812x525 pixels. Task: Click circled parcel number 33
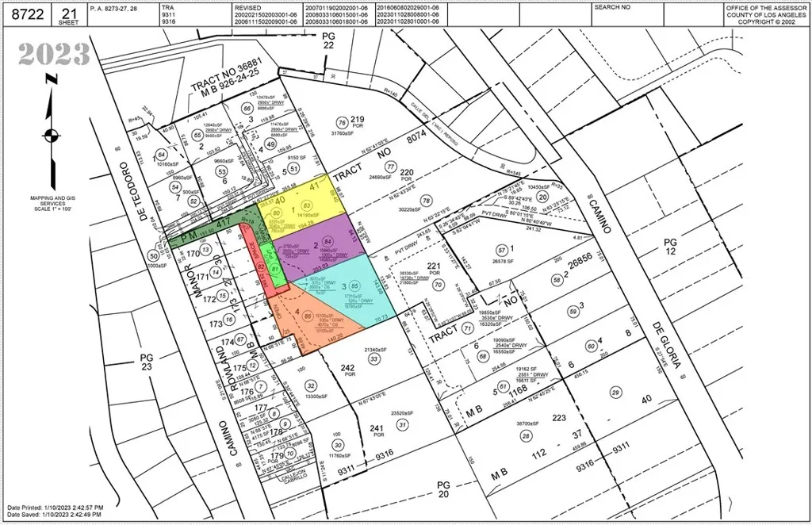[x=374, y=358]
